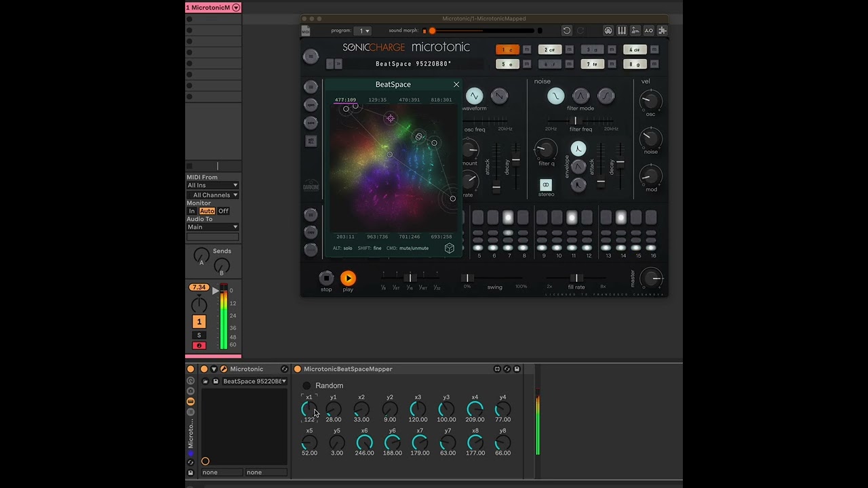Mute drum channel 1 with its m button
This screenshot has width=868, height=488.
527,49
